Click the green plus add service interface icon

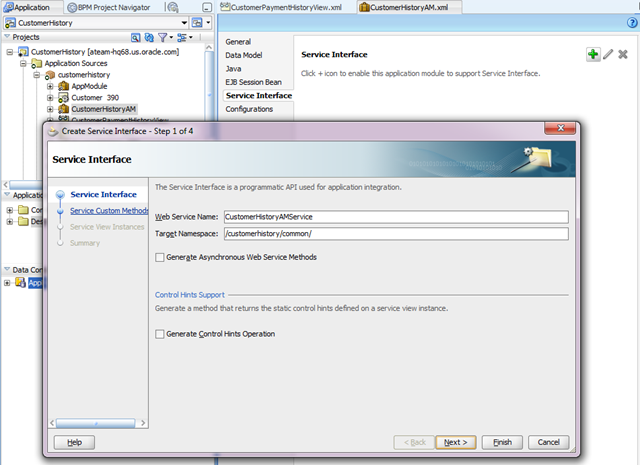tap(593, 54)
